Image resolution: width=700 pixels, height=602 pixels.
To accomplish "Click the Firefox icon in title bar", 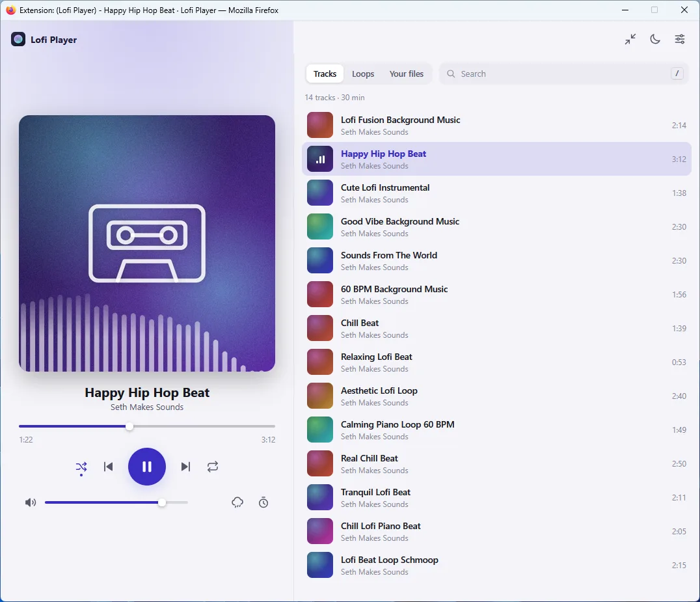I will 10,10.
